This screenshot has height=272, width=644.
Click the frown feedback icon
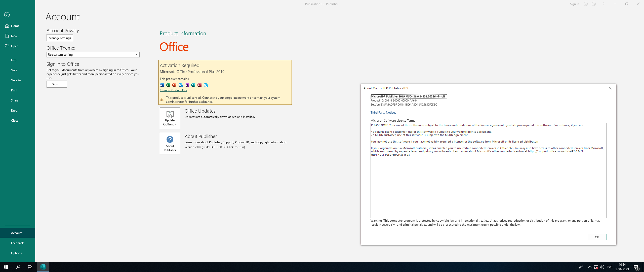[x=594, y=4]
